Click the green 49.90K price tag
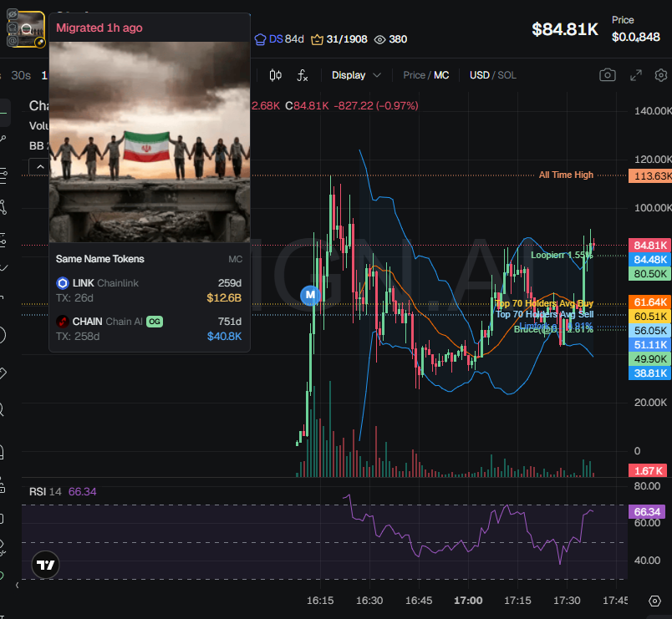This screenshot has width=672, height=619. pyautogui.click(x=650, y=358)
